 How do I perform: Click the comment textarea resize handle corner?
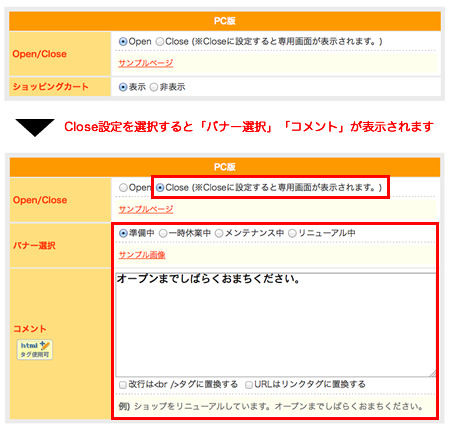(x=433, y=374)
